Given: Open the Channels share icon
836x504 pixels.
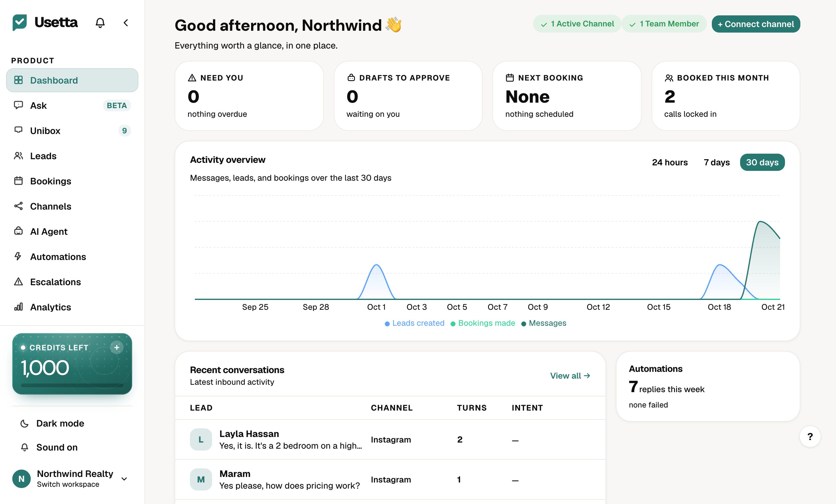Looking at the screenshot, I should (x=18, y=206).
